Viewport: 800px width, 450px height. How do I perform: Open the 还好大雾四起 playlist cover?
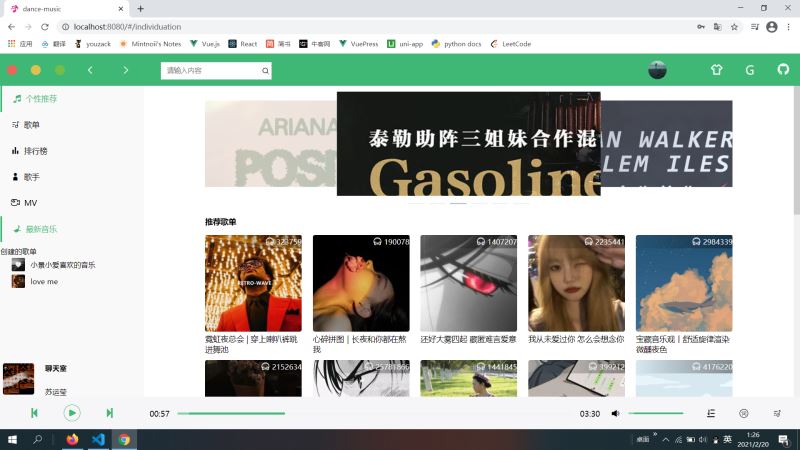(468, 283)
